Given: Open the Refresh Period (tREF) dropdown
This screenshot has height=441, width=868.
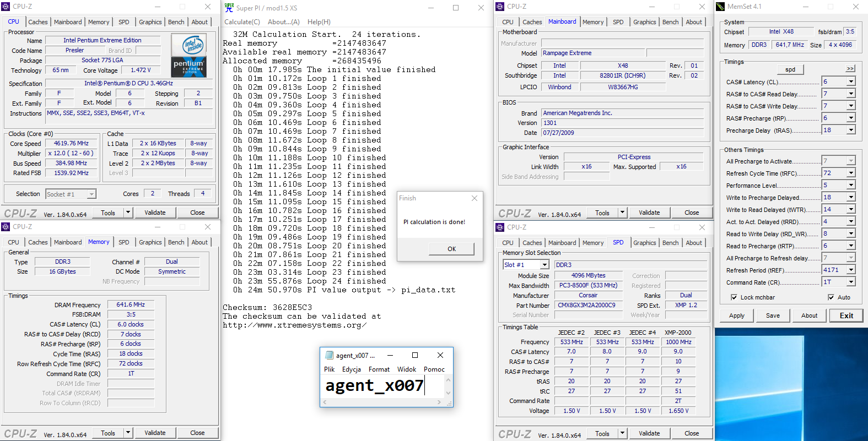Looking at the screenshot, I should point(851,270).
